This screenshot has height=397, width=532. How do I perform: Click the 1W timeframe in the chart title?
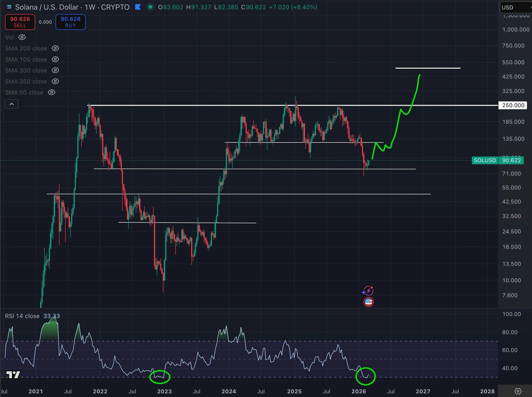click(x=90, y=7)
